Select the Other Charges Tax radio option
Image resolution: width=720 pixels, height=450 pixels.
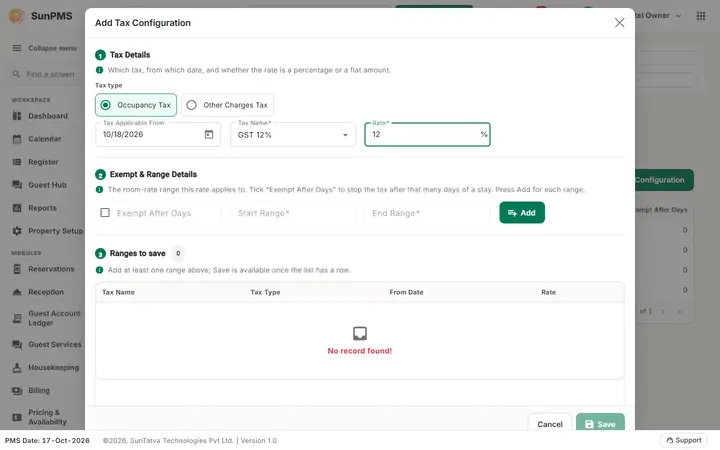click(x=227, y=105)
